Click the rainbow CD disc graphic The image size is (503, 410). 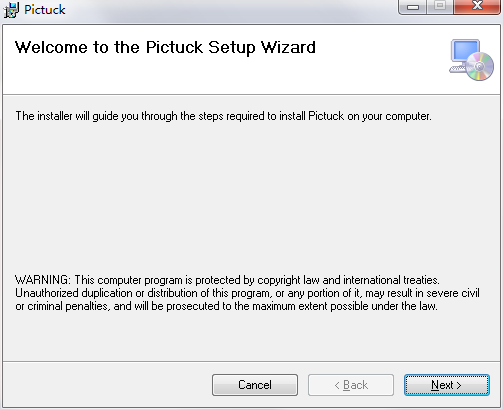pyautogui.click(x=480, y=66)
